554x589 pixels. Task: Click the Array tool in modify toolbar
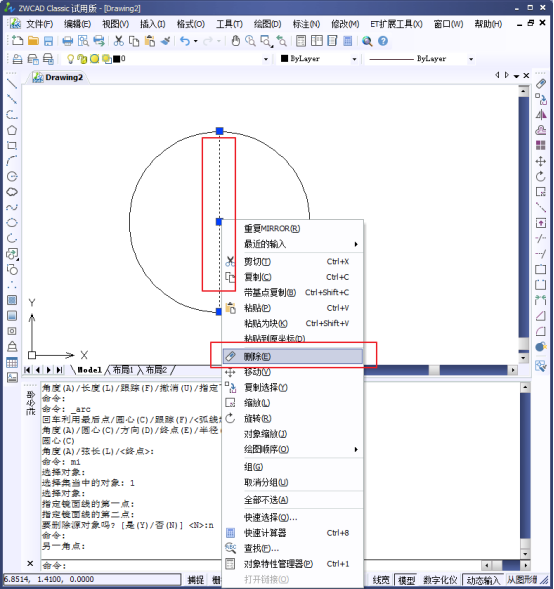[x=541, y=145]
